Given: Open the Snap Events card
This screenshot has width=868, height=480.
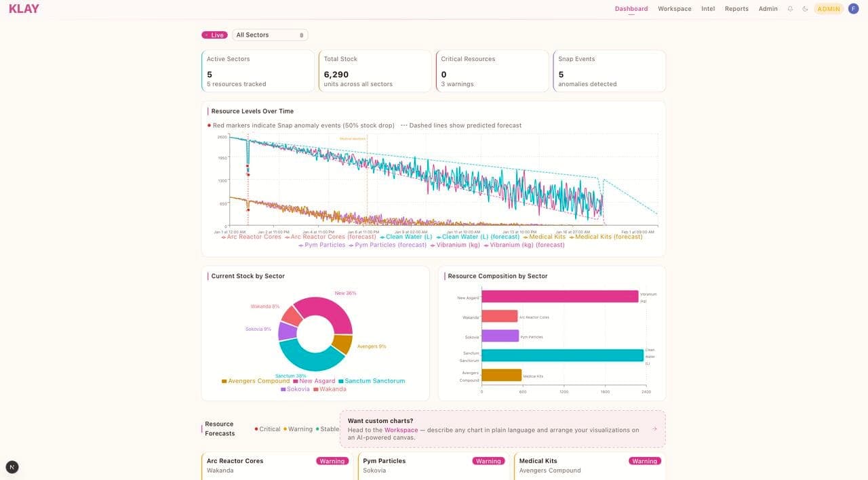Looking at the screenshot, I should [610, 71].
